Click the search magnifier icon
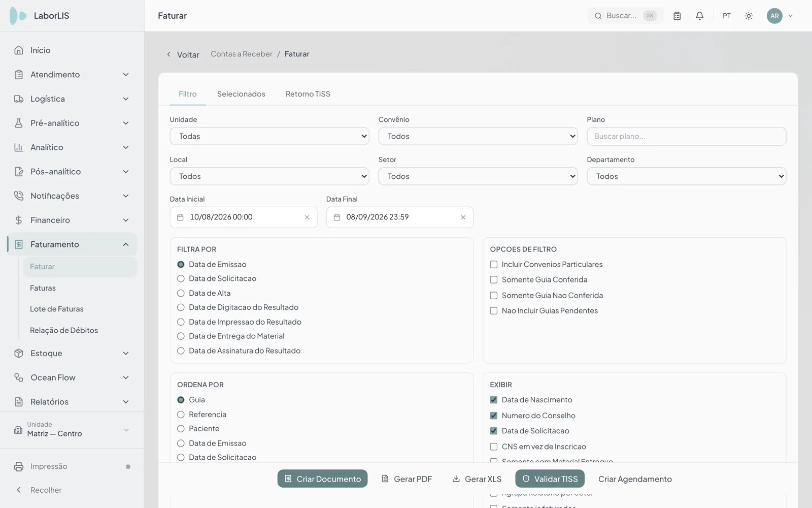This screenshot has height=508, width=812. [x=598, y=16]
